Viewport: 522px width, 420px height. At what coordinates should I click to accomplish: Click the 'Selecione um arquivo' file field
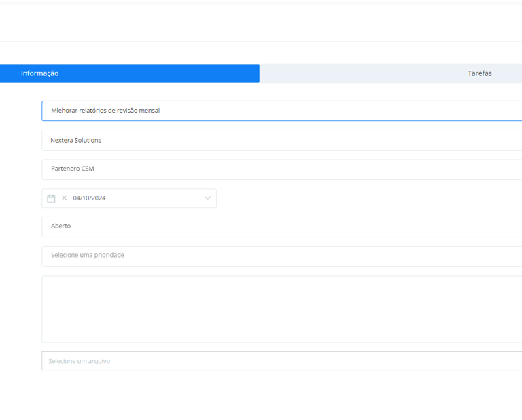(281, 361)
